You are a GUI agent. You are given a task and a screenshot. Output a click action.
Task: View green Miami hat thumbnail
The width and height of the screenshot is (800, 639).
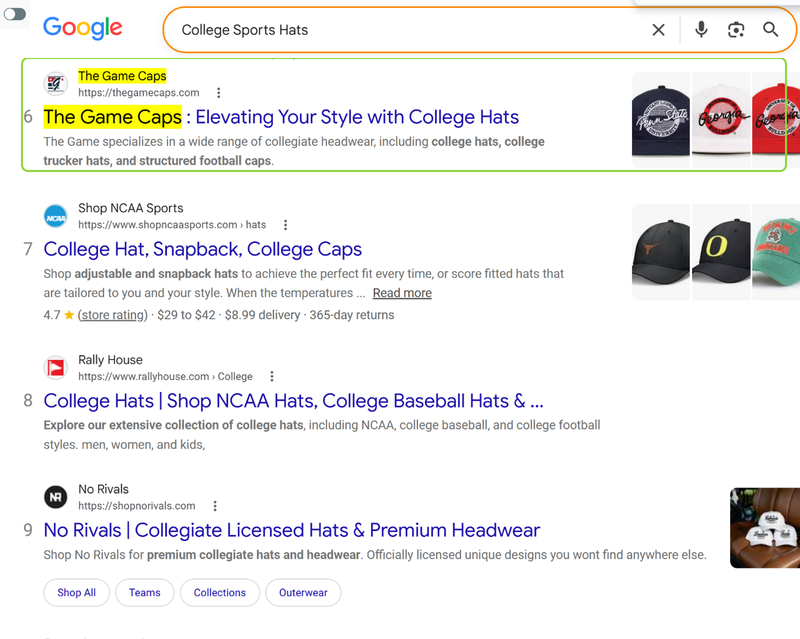coord(776,252)
